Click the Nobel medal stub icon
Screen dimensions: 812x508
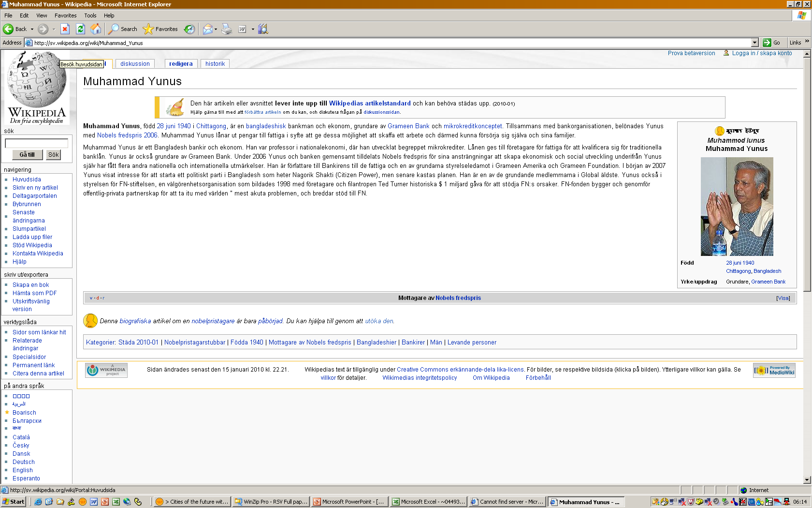tap(90, 320)
